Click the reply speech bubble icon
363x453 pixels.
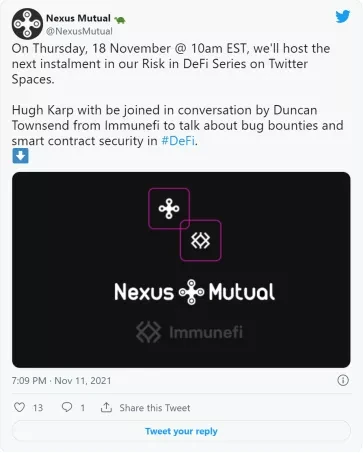tap(67, 407)
